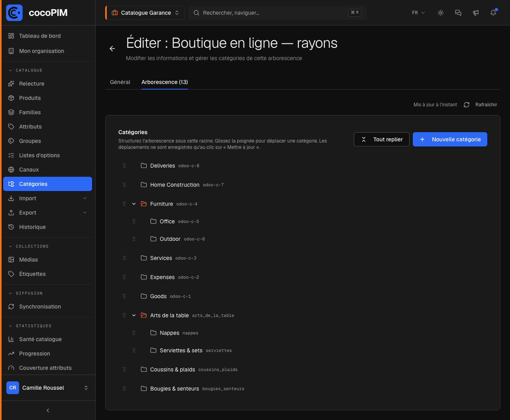Click the drag handle of Coussins & plaids
510x420 pixels.
[124, 369]
